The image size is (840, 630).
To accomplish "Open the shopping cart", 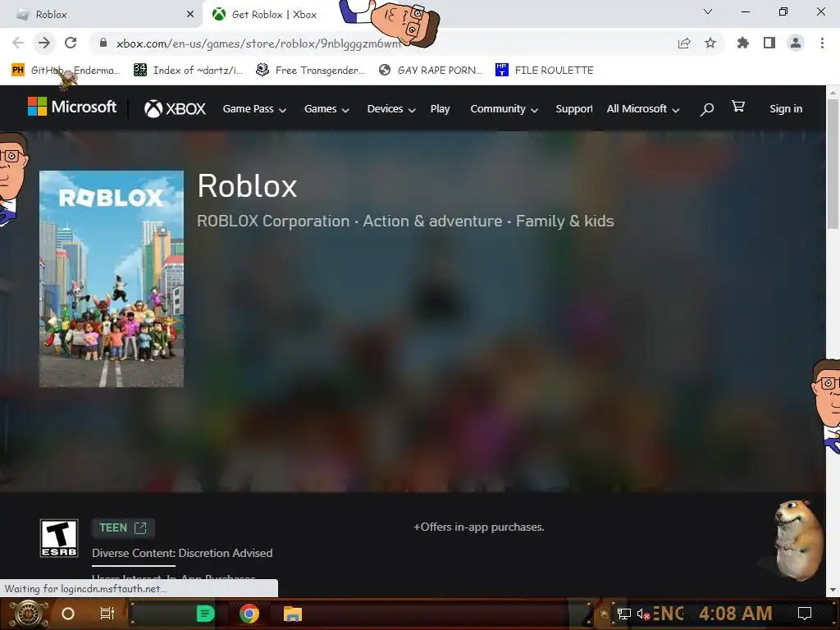I will (x=738, y=107).
